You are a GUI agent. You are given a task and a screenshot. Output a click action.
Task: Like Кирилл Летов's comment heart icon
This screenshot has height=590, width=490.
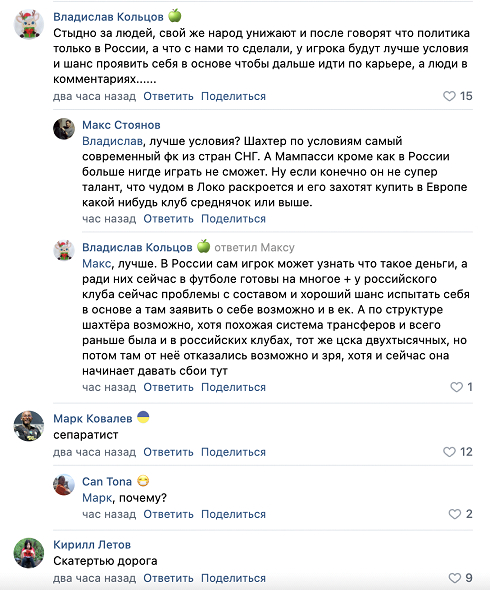[x=455, y=578]
